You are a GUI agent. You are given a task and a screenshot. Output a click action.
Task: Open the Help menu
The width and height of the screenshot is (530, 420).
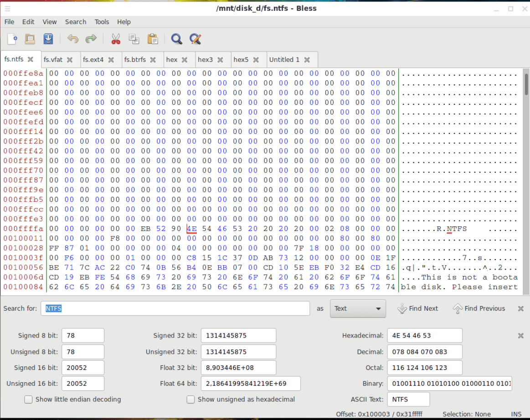[123, 21]
